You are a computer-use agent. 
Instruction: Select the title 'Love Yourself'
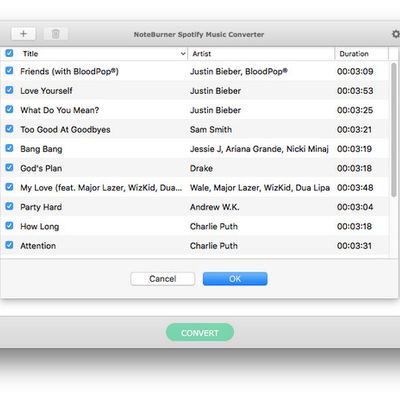point(46,91)
